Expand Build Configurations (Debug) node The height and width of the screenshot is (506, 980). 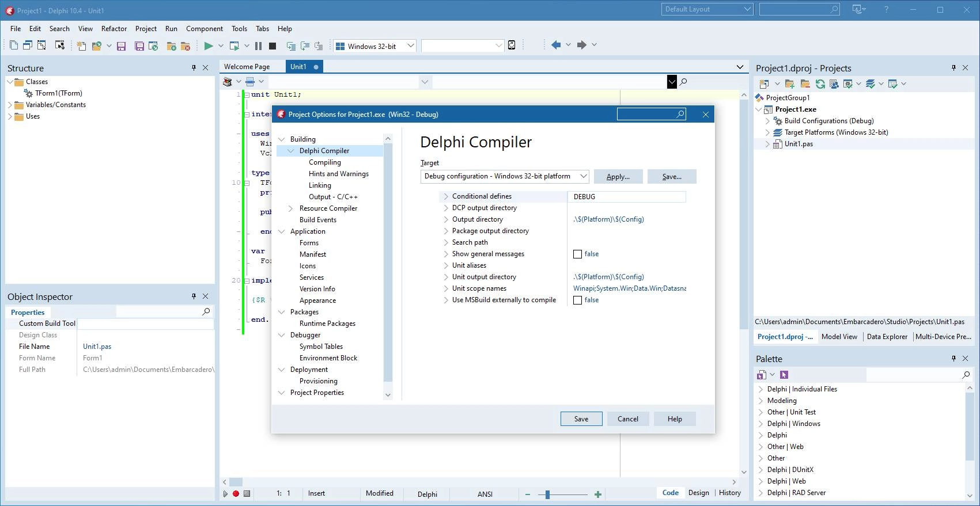pos(767,121)
